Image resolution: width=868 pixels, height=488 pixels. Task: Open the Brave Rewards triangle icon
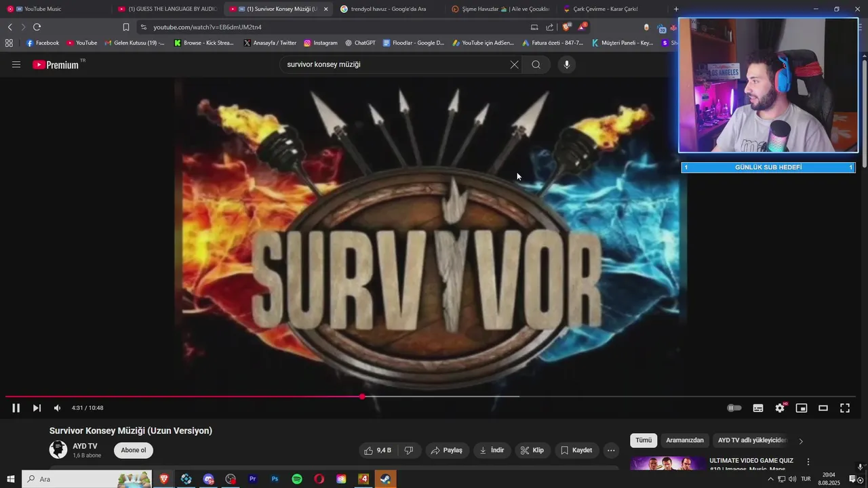pos(583,27)
